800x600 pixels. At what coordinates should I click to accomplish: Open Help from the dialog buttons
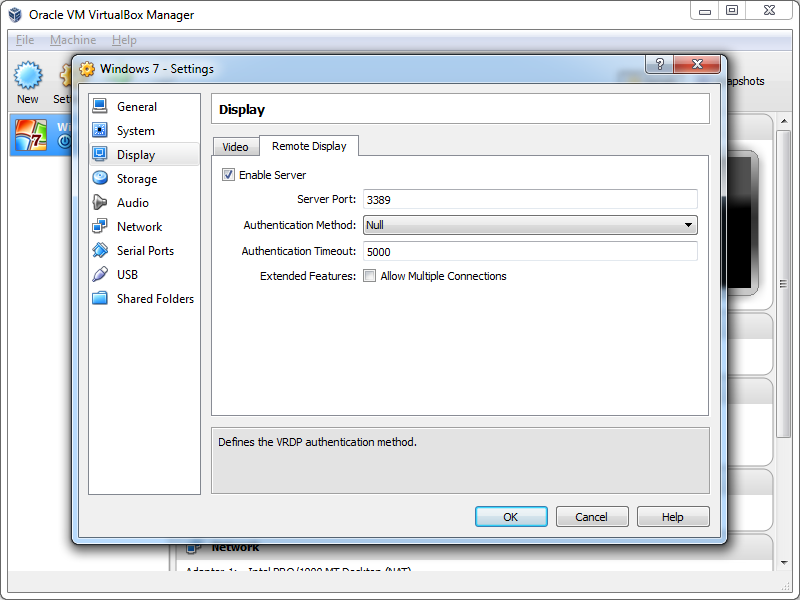(x=673, y=517)
